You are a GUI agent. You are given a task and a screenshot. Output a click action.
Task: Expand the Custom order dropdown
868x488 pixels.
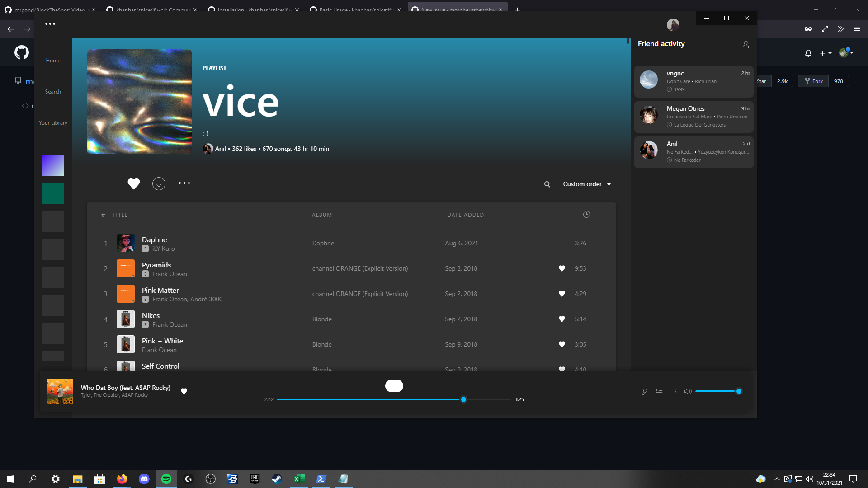coord(587,184)
